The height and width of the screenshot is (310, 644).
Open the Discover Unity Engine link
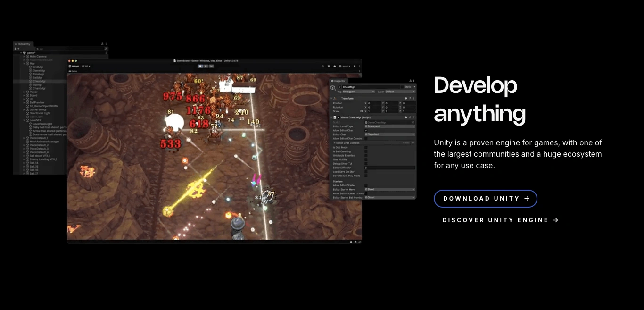tap(500, 220)
